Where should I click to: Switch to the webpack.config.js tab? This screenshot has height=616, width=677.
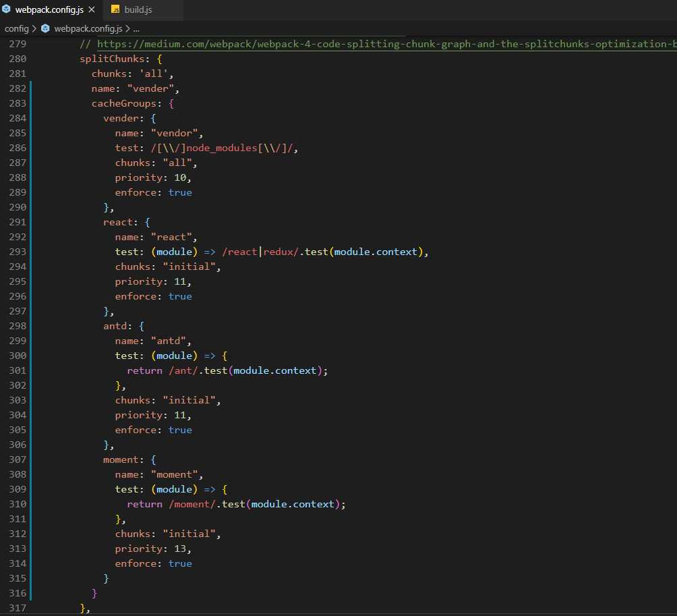[50, 9]
